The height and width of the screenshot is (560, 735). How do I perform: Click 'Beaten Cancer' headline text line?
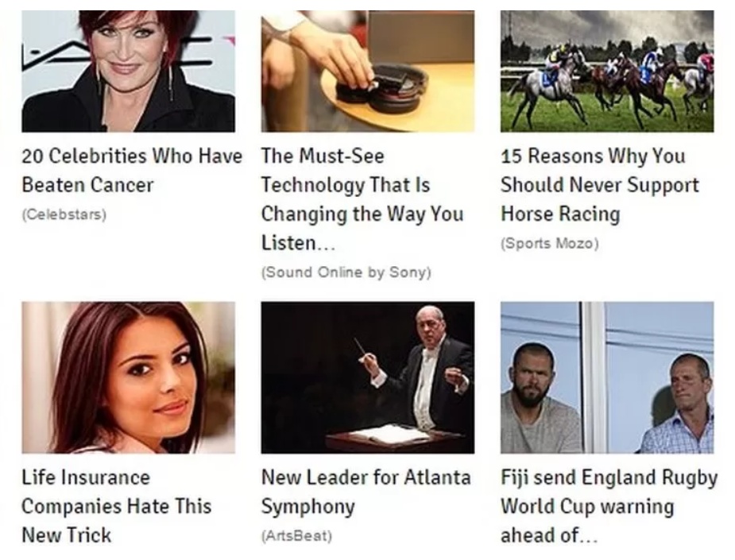87,184
